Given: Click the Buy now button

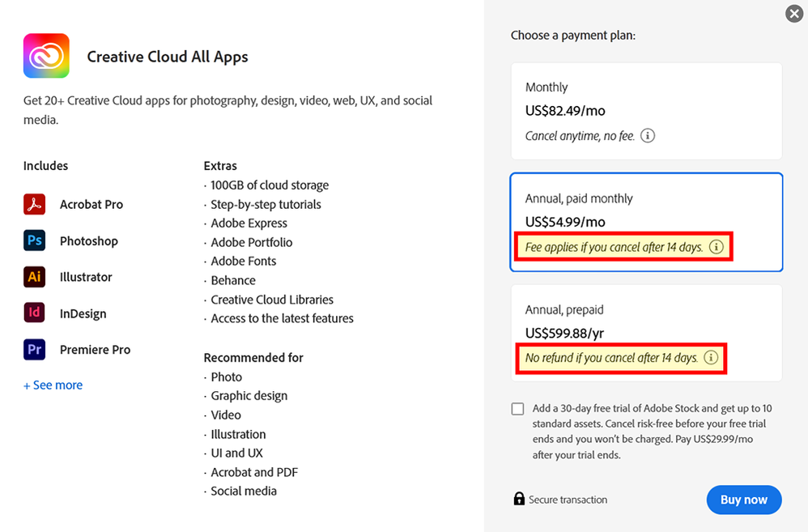Looking at the screenshot, I should (744, 500).
